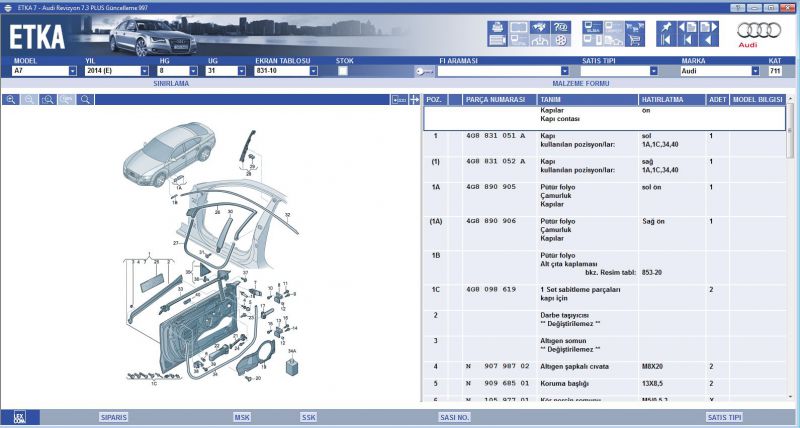Click the MODEL BILGISI column header
The width and height of the screenshot is (800, 428).
pos(758,99)
